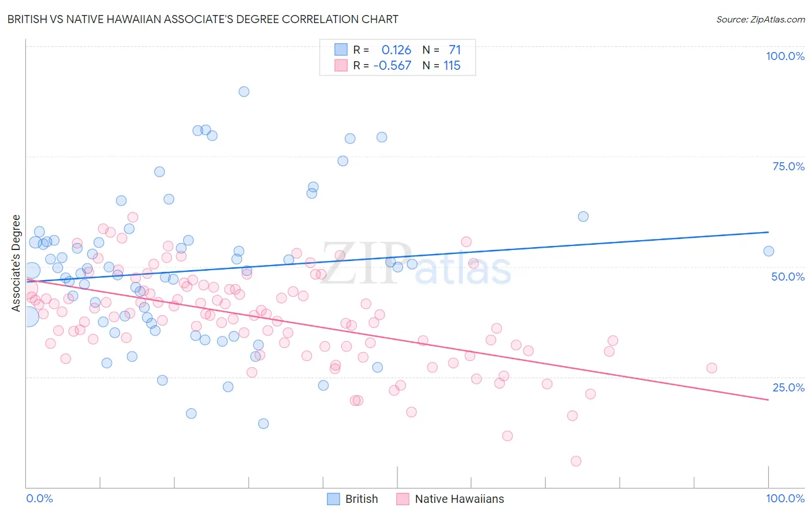Image resolution: width=812 pixels, height=515 pixels.
Task: Click the rightmost blue data point near 53%
Action: click(x=769, y=251)
